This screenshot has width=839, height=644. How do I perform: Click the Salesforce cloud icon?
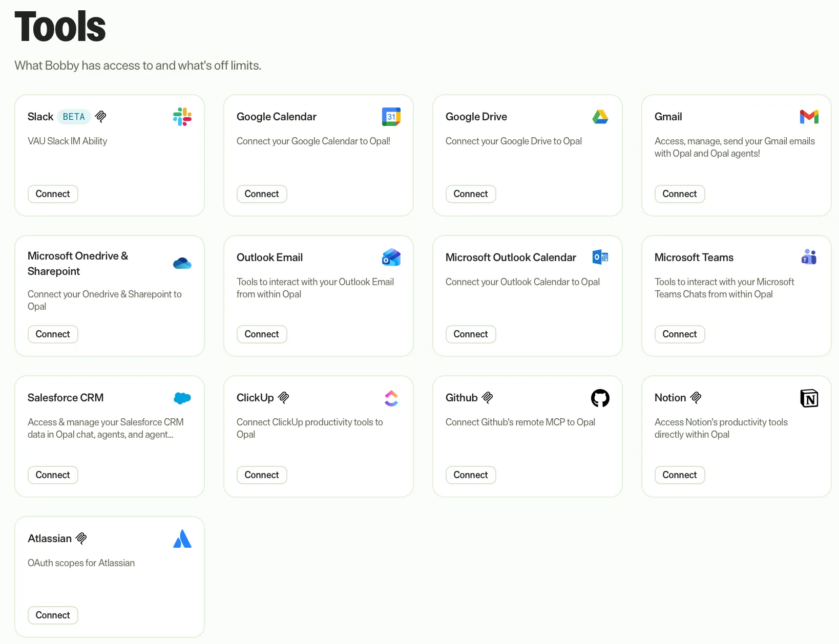[182, 398]
